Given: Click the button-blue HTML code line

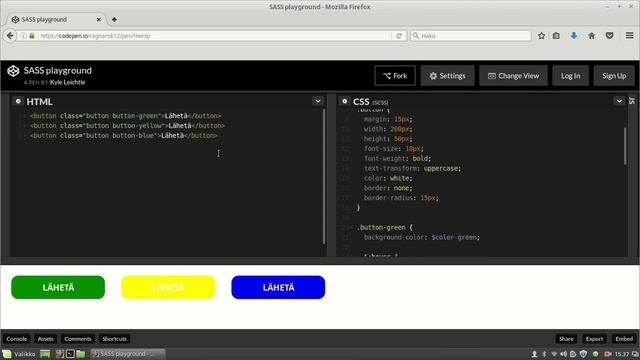Looking at the screenshot, I should click(124, 136).
